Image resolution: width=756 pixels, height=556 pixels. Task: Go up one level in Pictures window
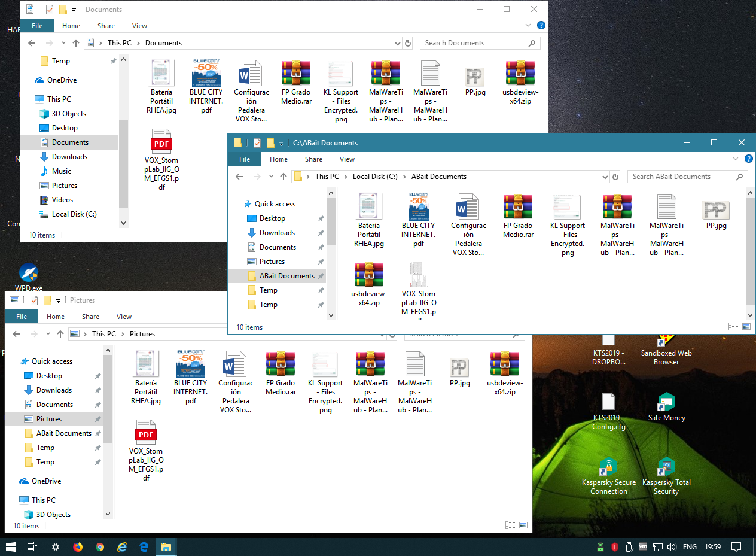pos(60,334)
